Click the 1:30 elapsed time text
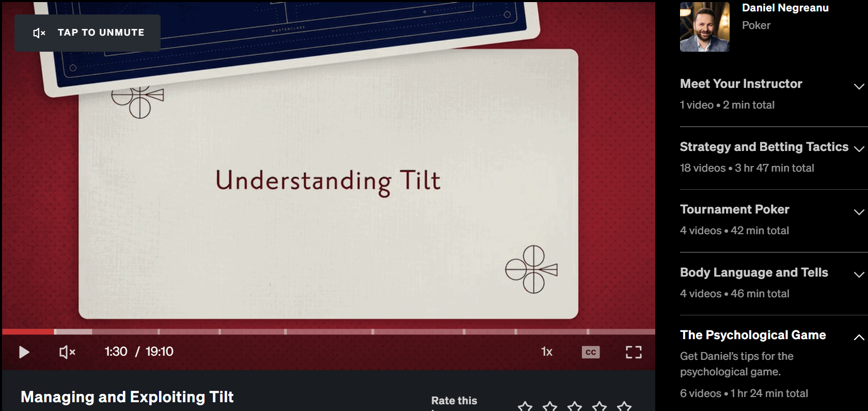Image resolution: width=868 pixels, height=411 pixels. click(116, 352)
